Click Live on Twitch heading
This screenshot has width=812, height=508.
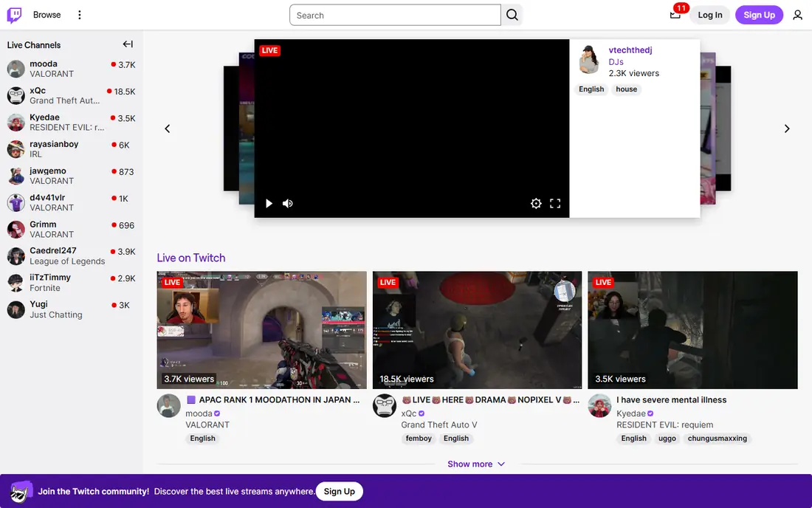(191, 258)
